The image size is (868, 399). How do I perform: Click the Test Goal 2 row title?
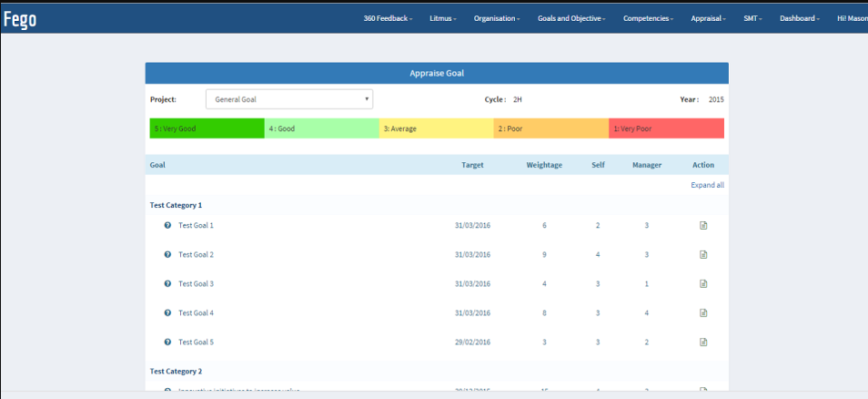(x=196, y=254)
